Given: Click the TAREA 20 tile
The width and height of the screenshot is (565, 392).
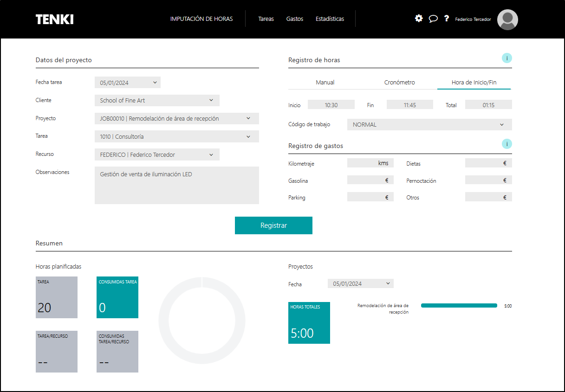Looking at the screenshot, I should [x=57, y=297].
